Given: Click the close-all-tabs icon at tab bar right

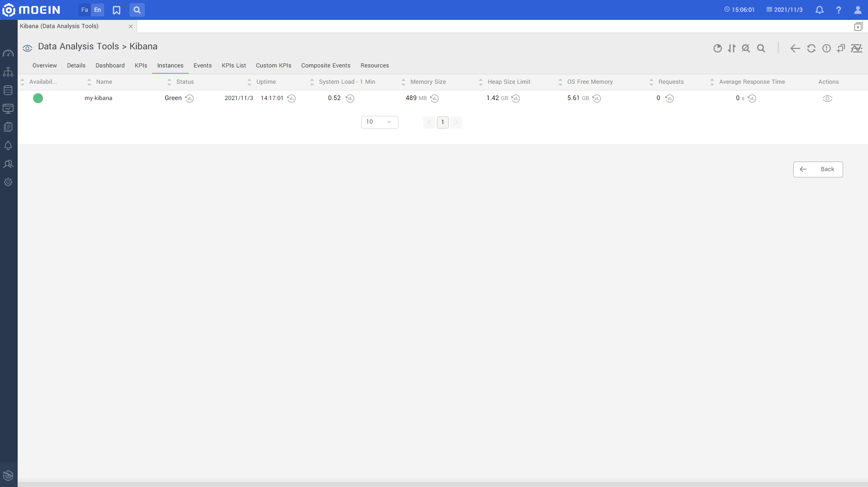Looking at the screenshot, I should click(x=858, y=27).
